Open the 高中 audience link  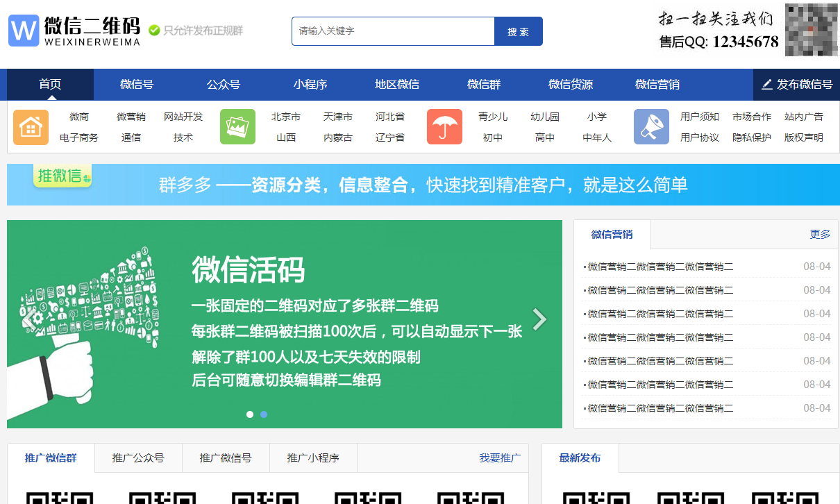coord(545,137)
